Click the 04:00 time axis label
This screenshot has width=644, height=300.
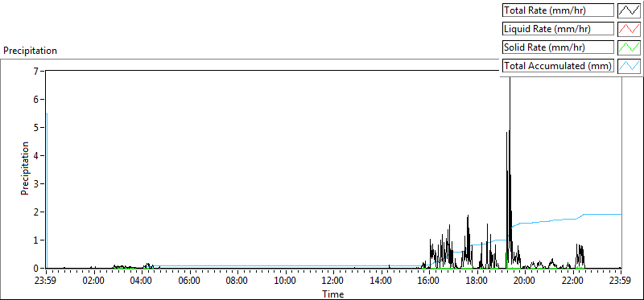coord(142,282)
